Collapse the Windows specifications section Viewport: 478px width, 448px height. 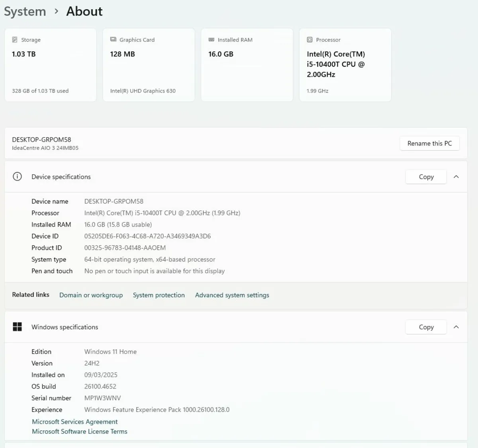[456, 327]
